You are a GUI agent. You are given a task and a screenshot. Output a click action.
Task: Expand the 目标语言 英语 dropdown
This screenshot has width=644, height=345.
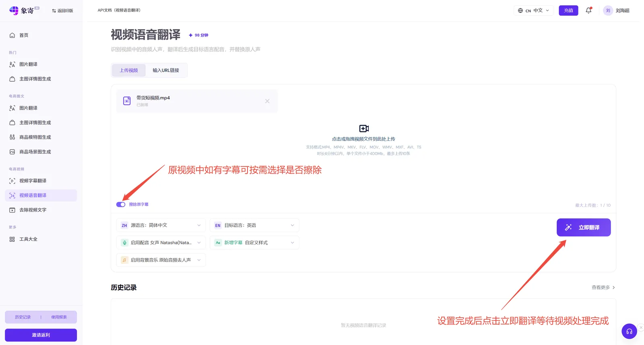254,225
